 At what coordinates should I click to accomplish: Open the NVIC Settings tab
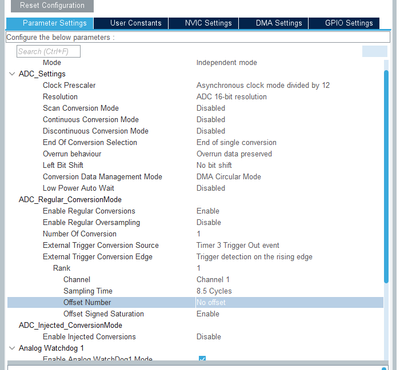tap(203, 23)
